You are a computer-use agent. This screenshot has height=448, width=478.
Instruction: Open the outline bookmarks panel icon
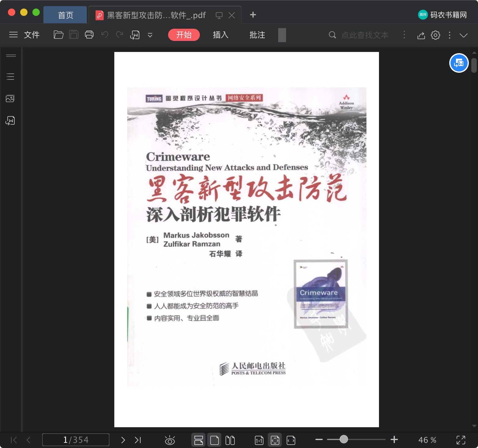click(10, 76)
